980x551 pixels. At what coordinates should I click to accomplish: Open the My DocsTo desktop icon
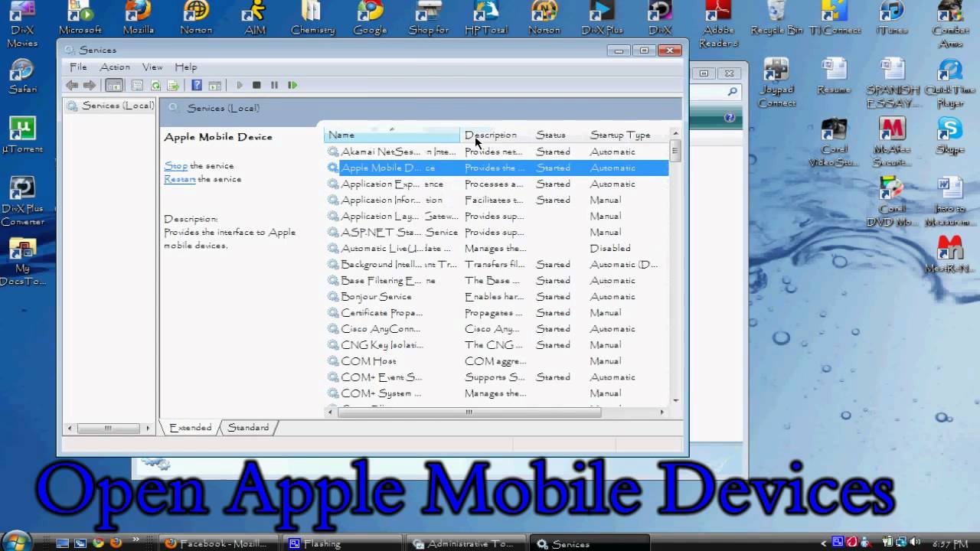22,262
